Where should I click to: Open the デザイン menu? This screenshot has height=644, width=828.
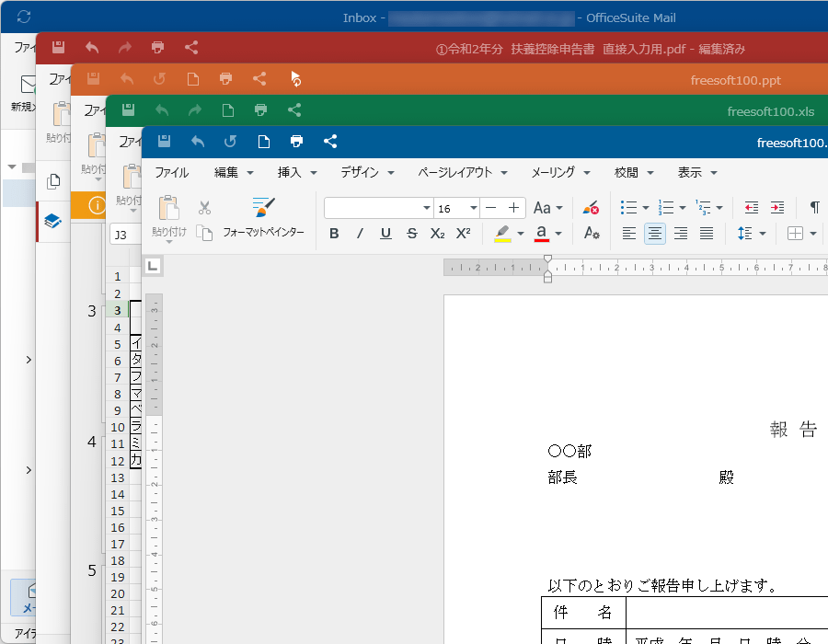point(367,173)
